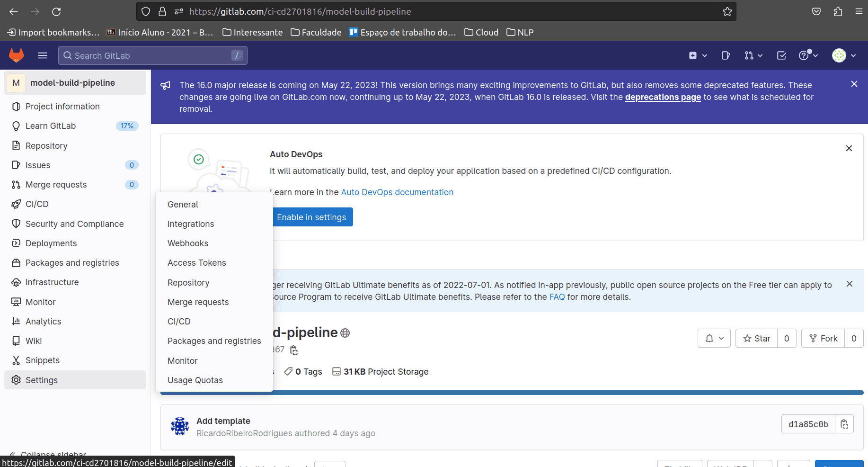Image resolution: width=868 pixels, height=467 pixels.
Task: Open the create new plus dropdown
Action: pos(698,55)
